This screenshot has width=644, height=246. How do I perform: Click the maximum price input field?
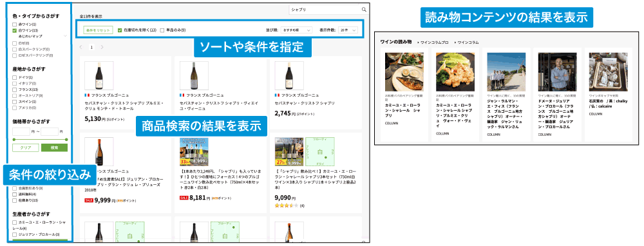click(50, 132)
